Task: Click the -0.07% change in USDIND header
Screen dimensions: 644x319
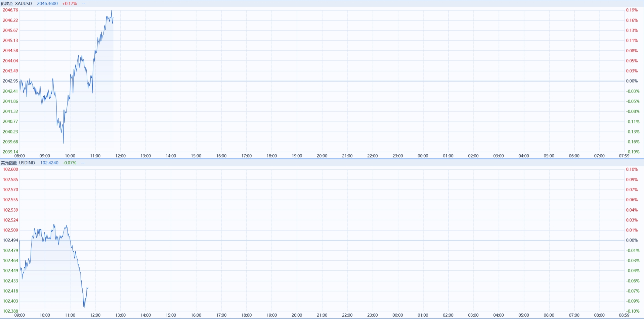Action: (x=70, y=163)
